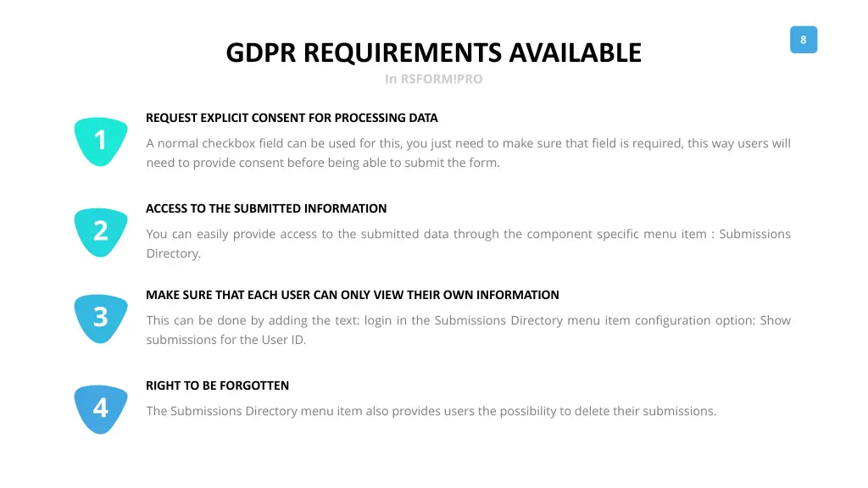Click the lone word 'Directory.' under item 2

(x=174, y=253)
